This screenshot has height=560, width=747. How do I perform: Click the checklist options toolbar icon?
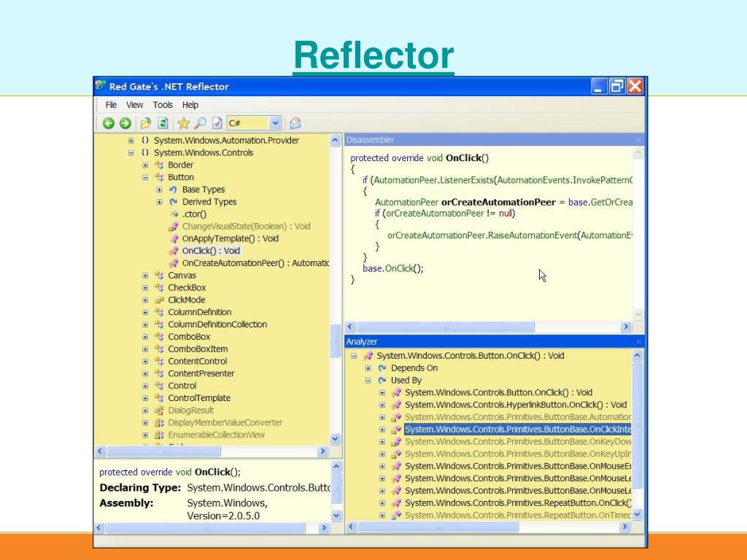pyautogui.click(x=217, y=123)
